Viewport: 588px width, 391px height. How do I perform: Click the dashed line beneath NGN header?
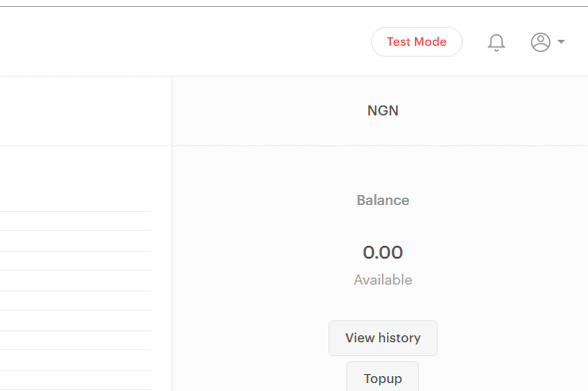[x=380, y=145]
